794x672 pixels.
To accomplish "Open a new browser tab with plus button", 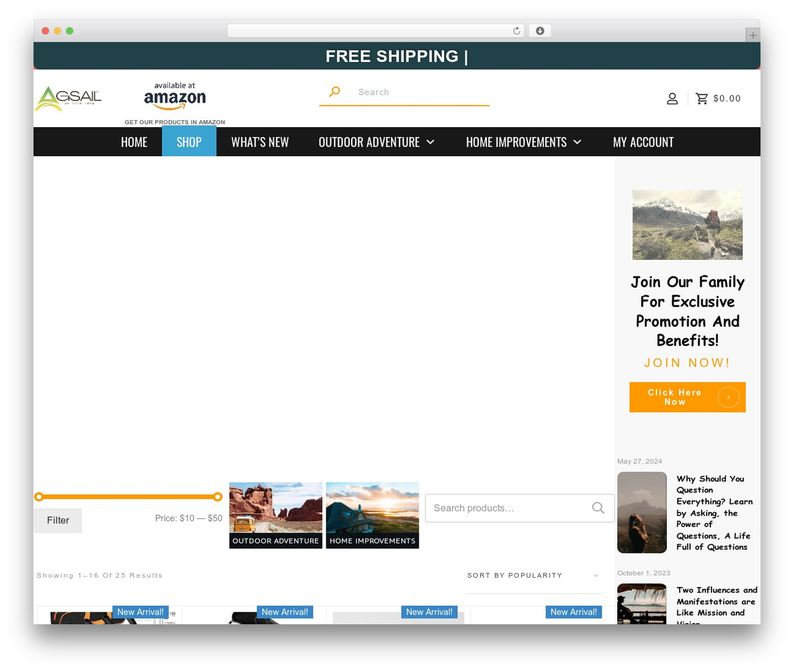I will [x=752, y=35].
